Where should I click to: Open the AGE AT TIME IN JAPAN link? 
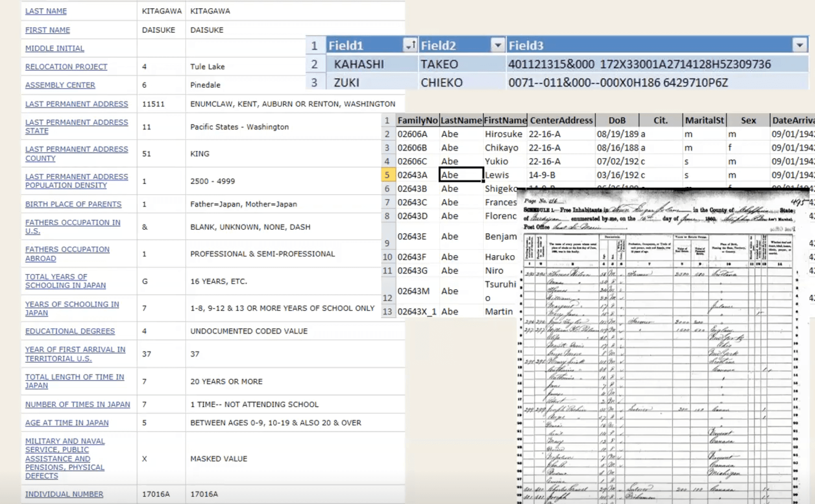coord(67,422)
